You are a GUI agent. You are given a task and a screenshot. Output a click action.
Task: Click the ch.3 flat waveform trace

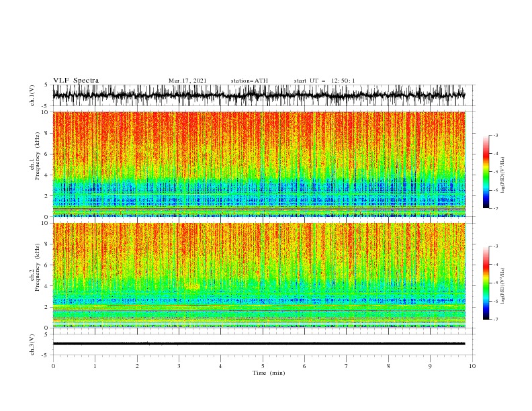coord(259,344)
